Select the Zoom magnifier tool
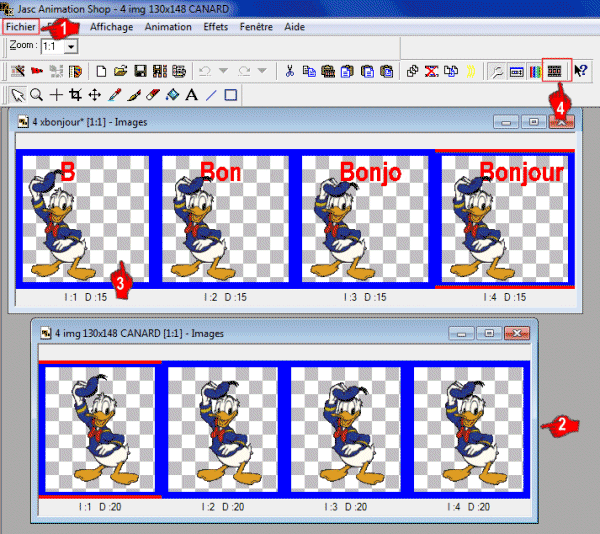 [37, 95]
